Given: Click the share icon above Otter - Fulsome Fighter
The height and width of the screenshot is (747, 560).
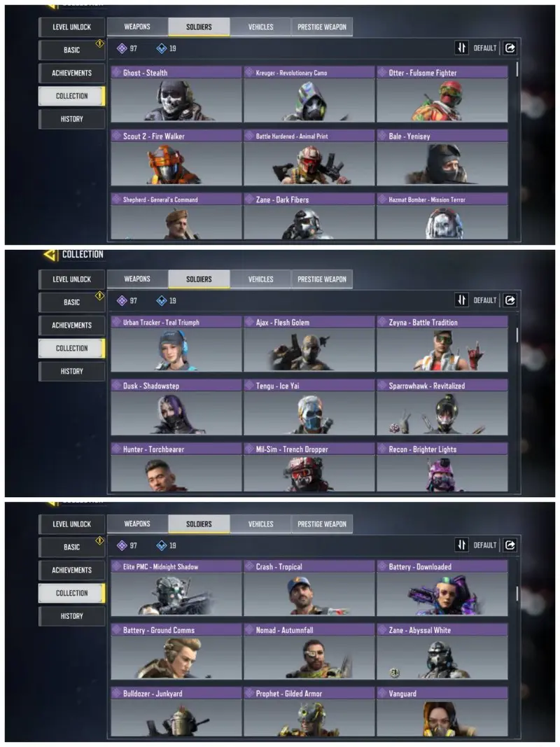Looking at the screenshot, I should pyautogui.click(x=510, y=48).
